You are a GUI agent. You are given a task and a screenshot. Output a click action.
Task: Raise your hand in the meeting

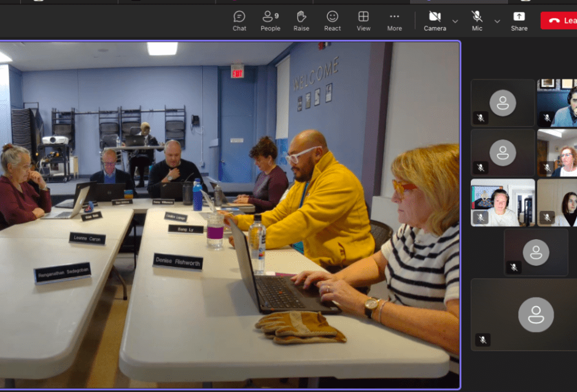coord(301,20)
